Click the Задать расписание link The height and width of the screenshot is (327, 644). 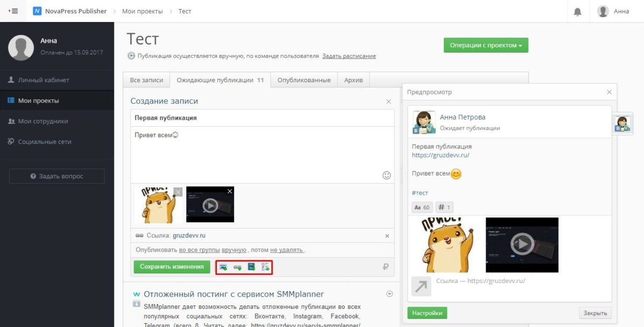coord(349,56)
